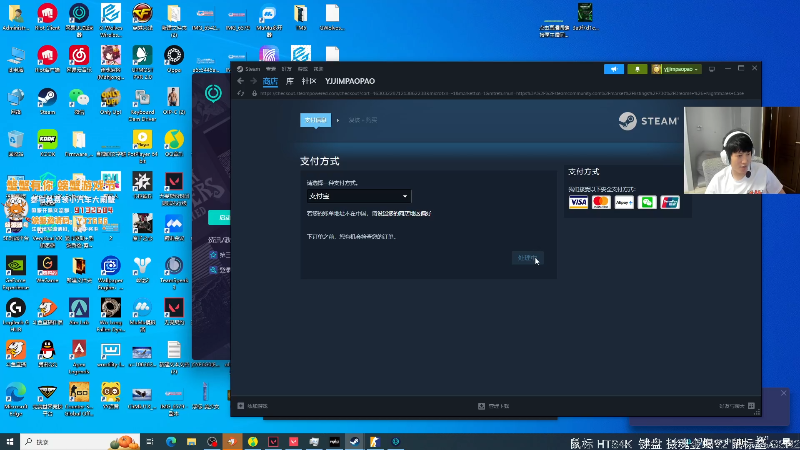Click the WeChat Pay payment logo
Image resolution: width=800 pixels, height=450 pixels.
coord(647,203)
